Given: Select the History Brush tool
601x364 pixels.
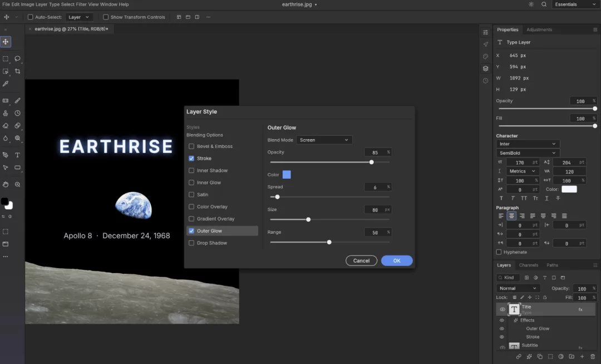Looking at the screenshot, I should coord(18,113).
